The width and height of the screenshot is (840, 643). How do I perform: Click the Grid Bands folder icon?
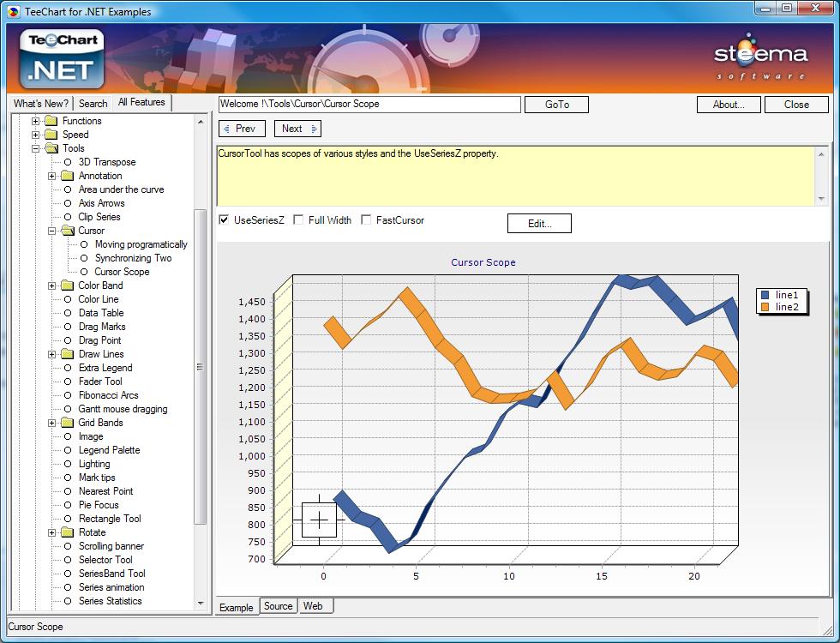[68, 423]
